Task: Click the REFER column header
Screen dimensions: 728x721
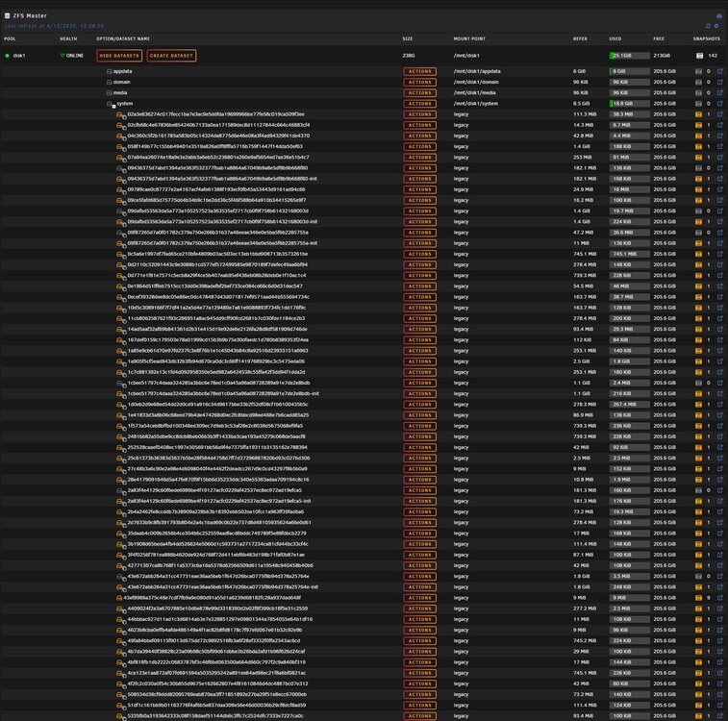Action: [x=580, y=39]
